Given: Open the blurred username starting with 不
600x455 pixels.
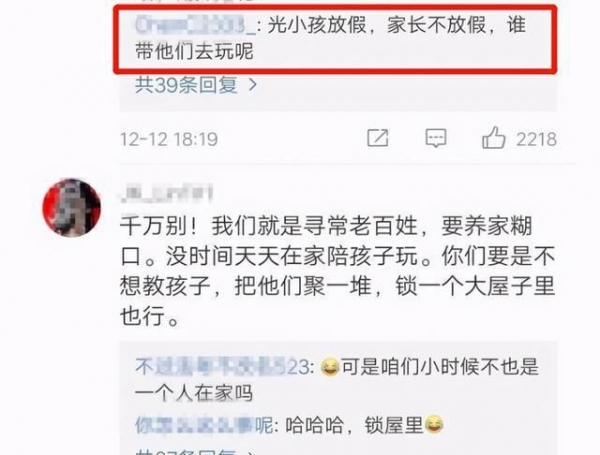Looking at the screenshot, I should pyautogui.click(x=222, y=367).
